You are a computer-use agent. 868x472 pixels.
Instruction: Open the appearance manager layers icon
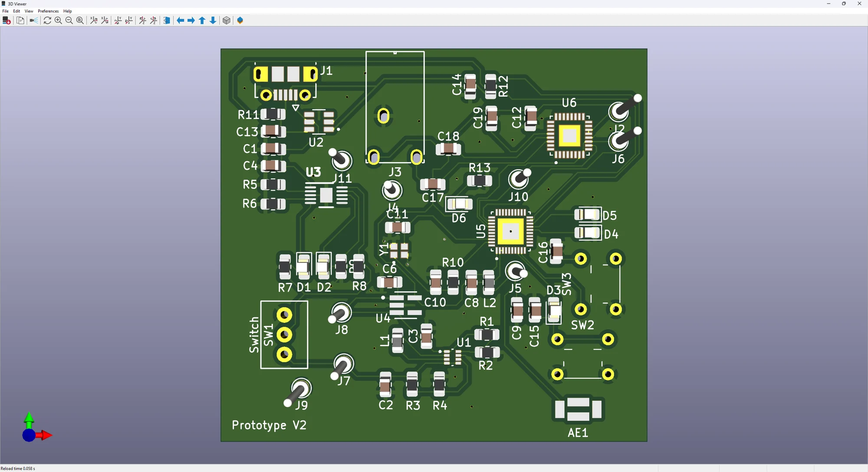(x=240, y=20)
